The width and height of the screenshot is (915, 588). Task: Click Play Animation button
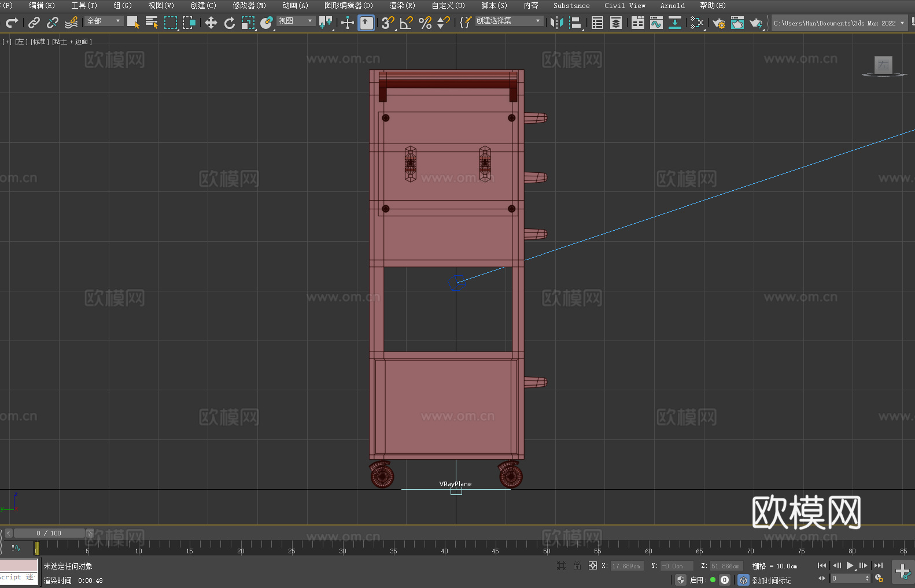click(x=850, y=565)
